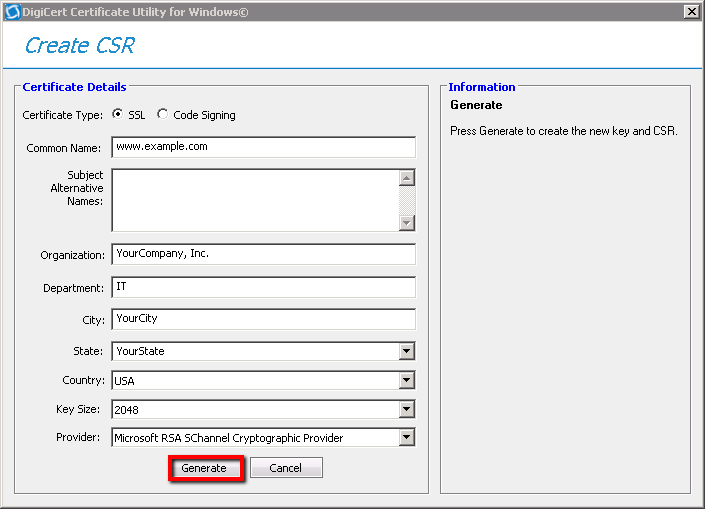The height and width of the screenshot is (509, 705).
Task: Open the Country dropdown list
Action: pos(406,380)
